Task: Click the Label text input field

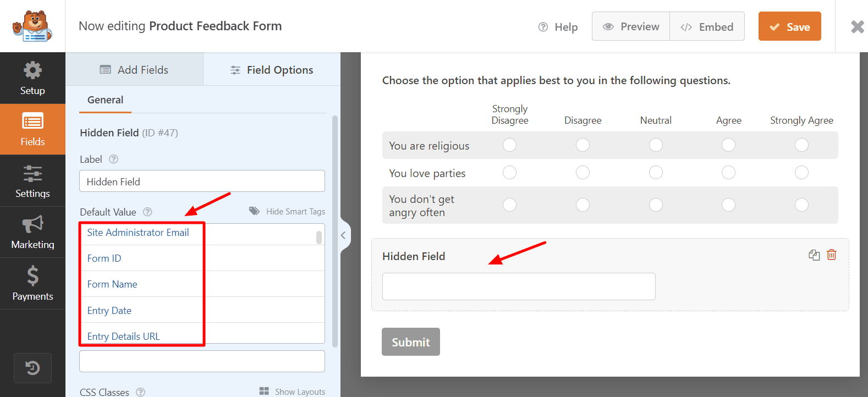Action: click(x=202, y=181)
